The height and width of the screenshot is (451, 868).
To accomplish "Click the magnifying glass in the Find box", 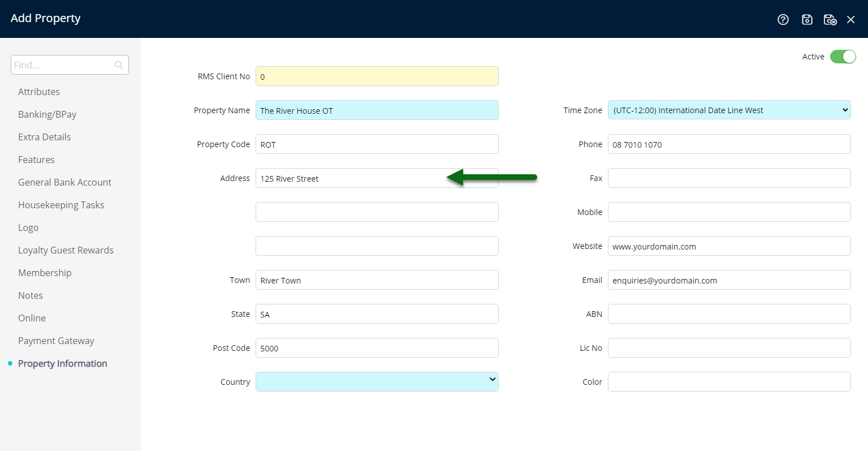I will (x=118, y=65).
